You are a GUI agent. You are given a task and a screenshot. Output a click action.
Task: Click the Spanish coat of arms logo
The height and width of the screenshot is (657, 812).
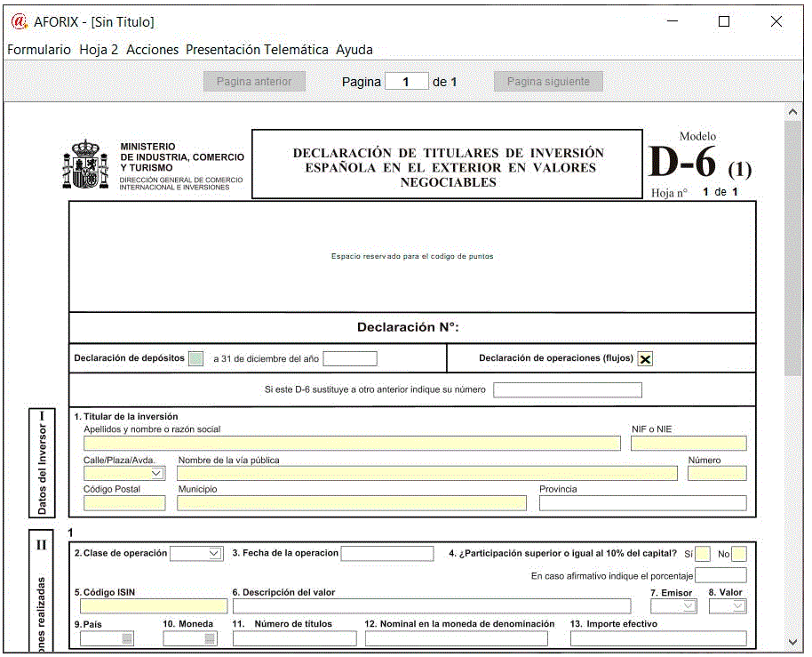pyautogui.click(x=86, y=164)
